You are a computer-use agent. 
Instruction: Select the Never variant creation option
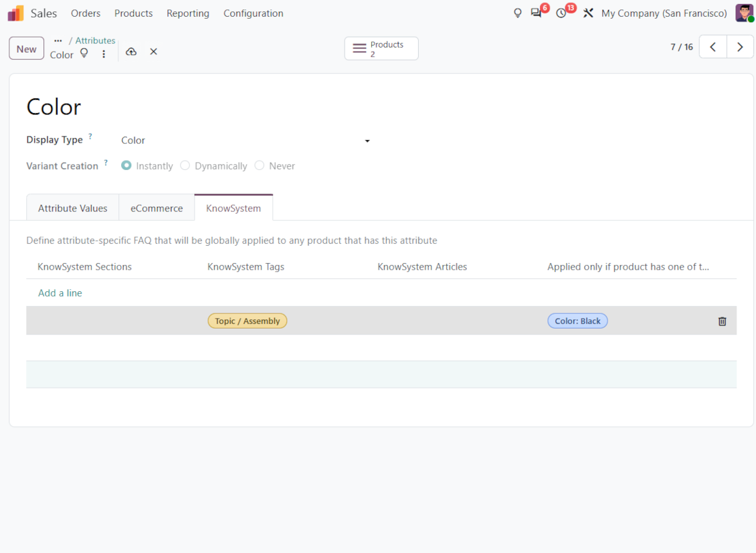pos(260,165)
